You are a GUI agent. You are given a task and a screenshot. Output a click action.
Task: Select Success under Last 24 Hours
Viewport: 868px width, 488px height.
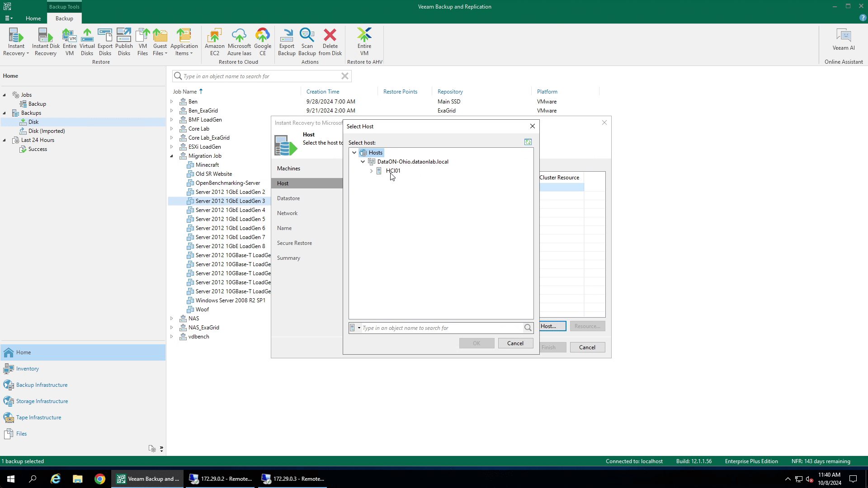pos(38,149)
